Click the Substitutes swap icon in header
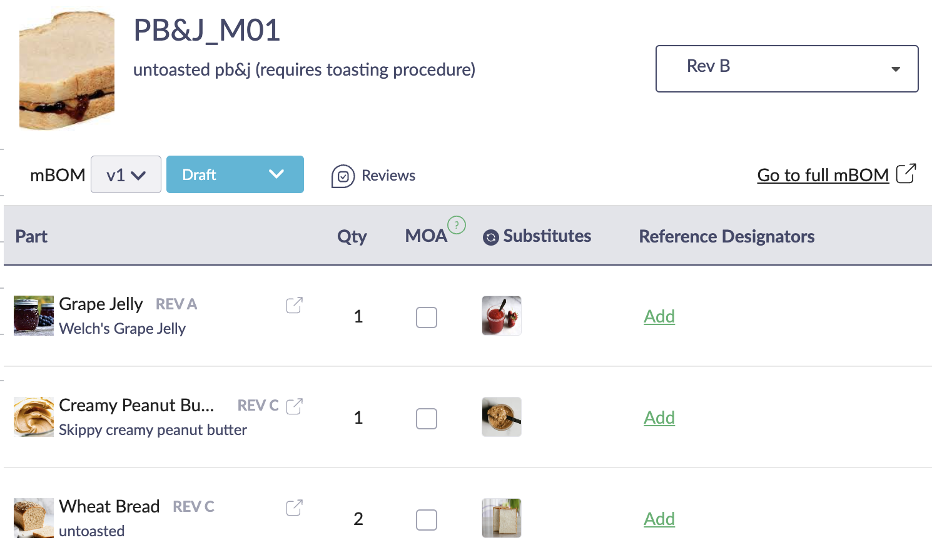 491,237
